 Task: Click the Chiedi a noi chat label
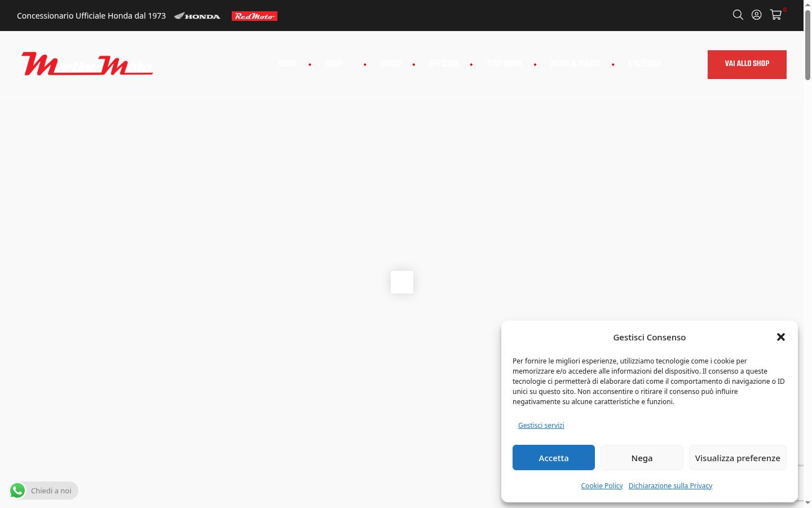point(51,491)
